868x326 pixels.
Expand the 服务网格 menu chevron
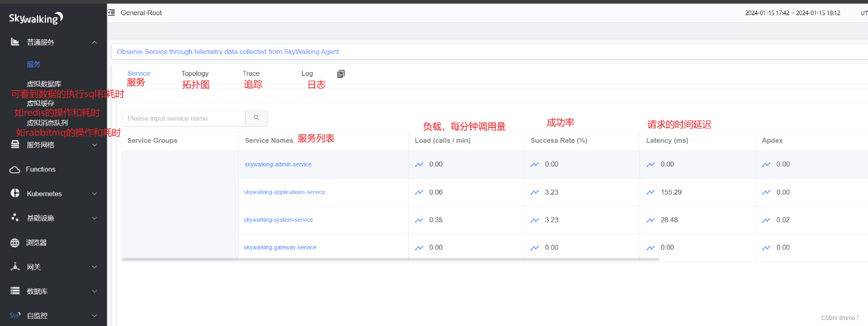pos(95,145)
